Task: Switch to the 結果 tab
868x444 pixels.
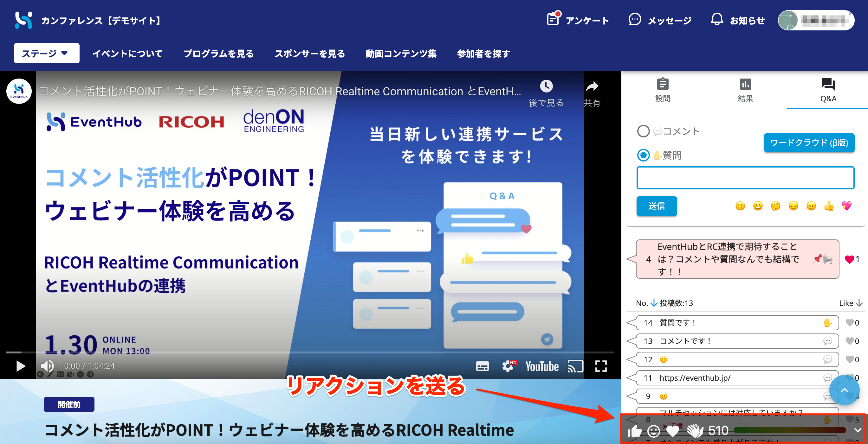Action: (745, 90)
